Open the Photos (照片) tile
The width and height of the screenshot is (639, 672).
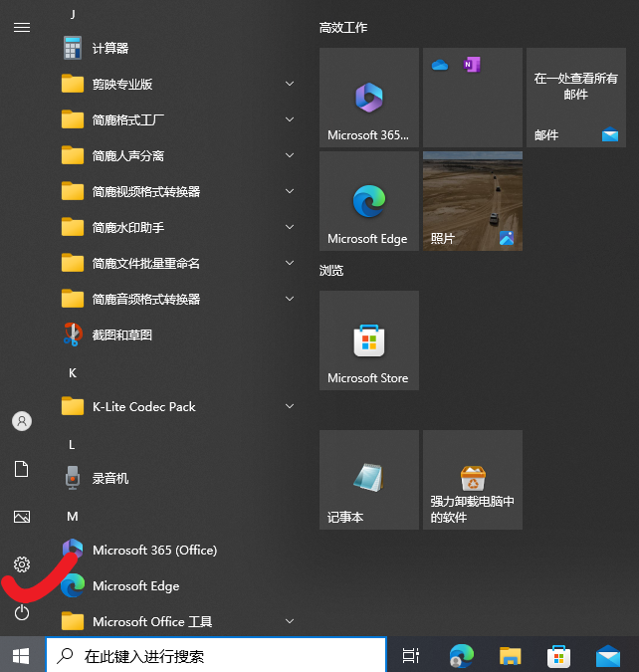(x=473, y=201)
